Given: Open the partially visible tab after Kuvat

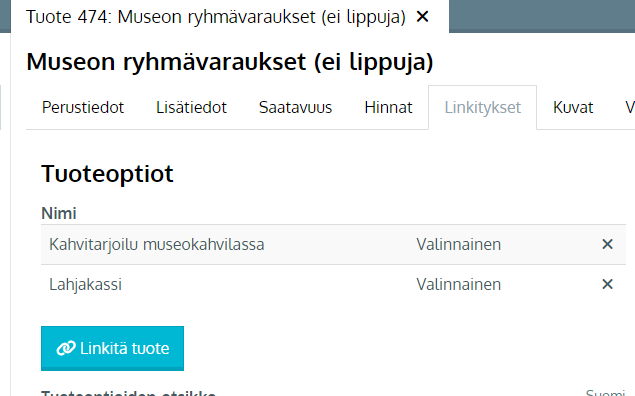Looking at the screenshot, I should tap(629, 108).
